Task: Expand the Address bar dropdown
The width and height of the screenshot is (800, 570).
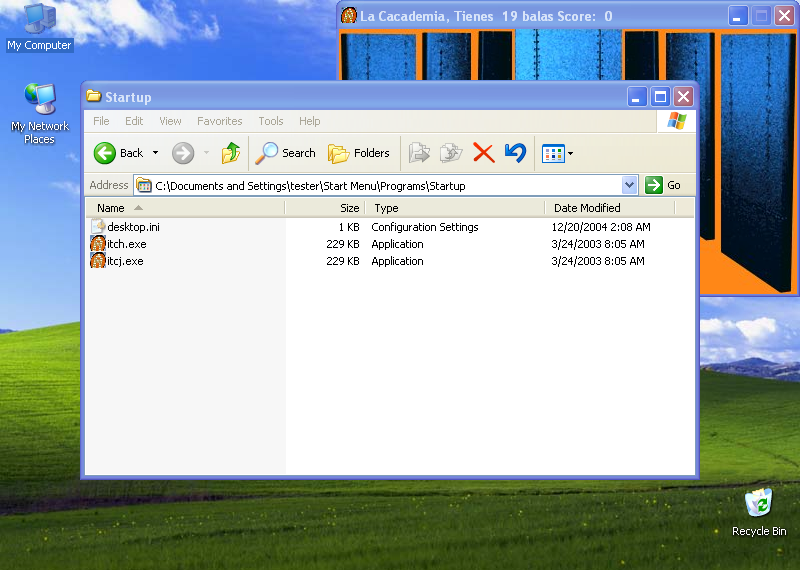Action: click(x=630, y=185)
